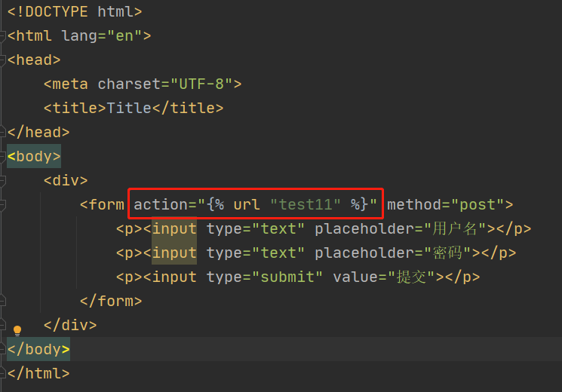Collapse the form tag fold marker
Screen dimensions: 562x392
click(3, 205)
